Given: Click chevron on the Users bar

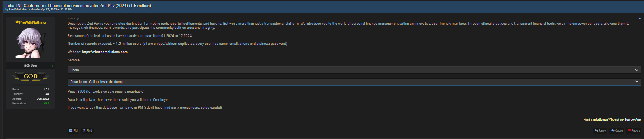Looking at the screenshot, I should click(637, 70).
